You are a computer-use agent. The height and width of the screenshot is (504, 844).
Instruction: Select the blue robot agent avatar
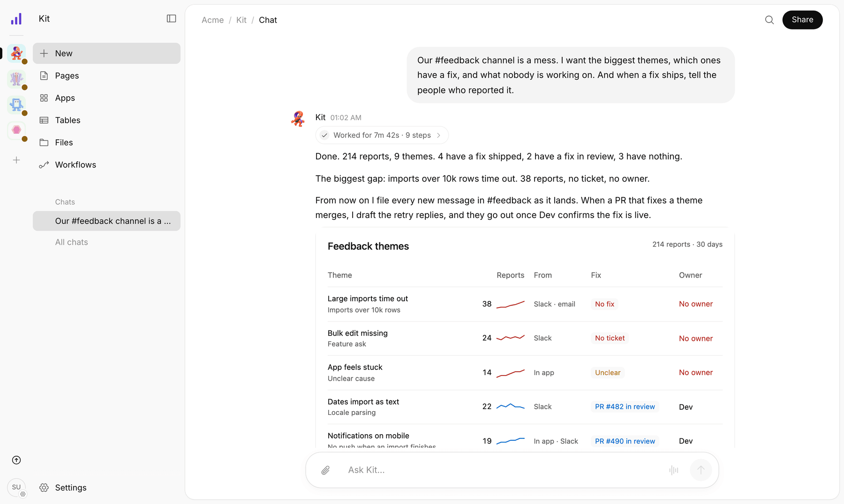(x=16, y=104)
